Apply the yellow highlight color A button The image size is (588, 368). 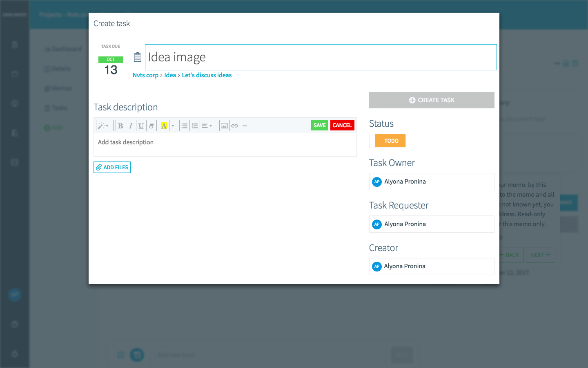[164, 126]
